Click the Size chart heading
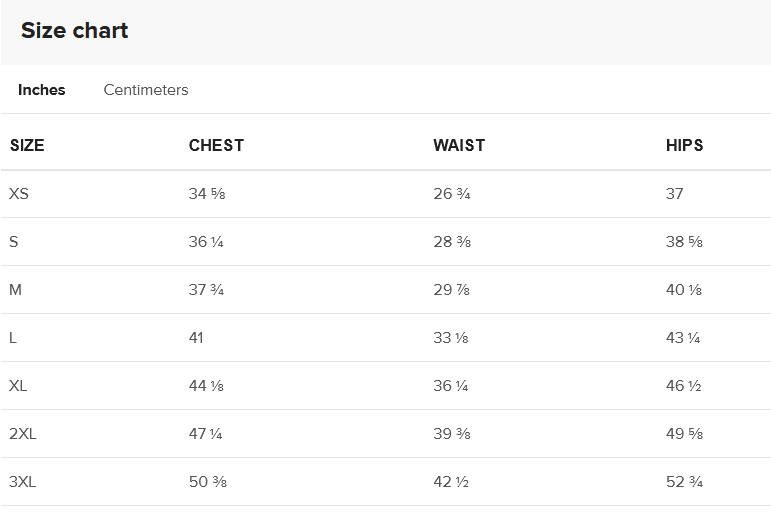771x530 pixels. (74, 30)
